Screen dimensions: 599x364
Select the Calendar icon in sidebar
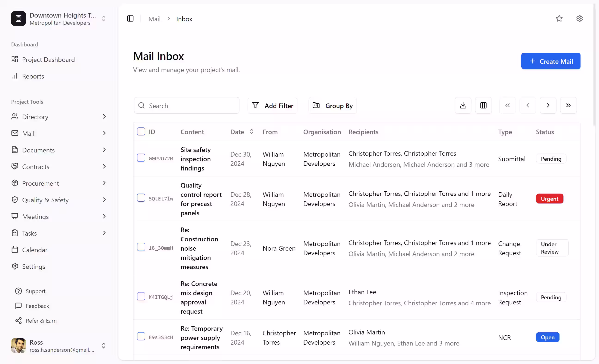tap(15, 249)
